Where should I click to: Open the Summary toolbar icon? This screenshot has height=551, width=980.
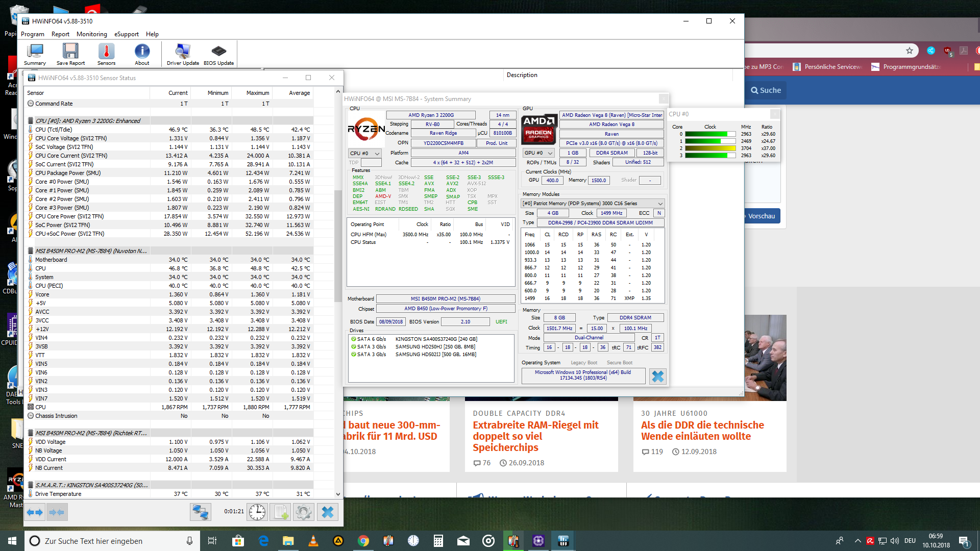tap(35, 54)
